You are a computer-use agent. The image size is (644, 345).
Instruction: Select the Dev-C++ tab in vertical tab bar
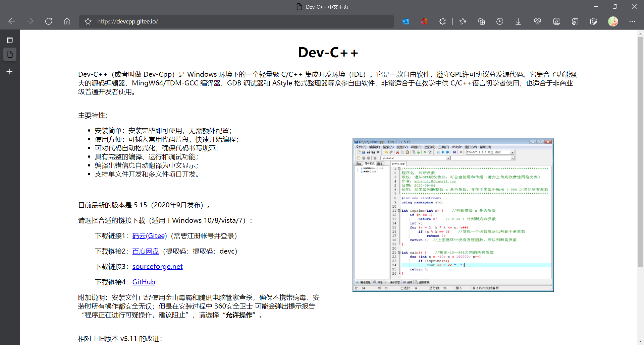(10, 54)
